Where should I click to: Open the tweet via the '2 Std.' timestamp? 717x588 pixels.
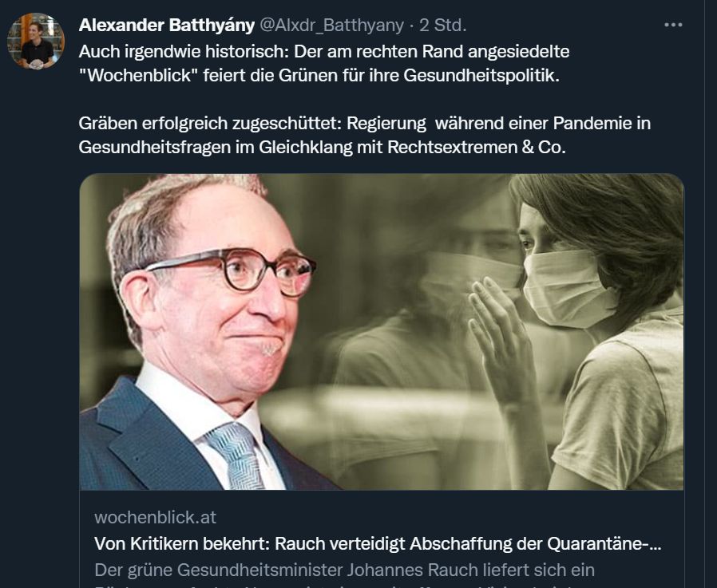click(442, 25)
